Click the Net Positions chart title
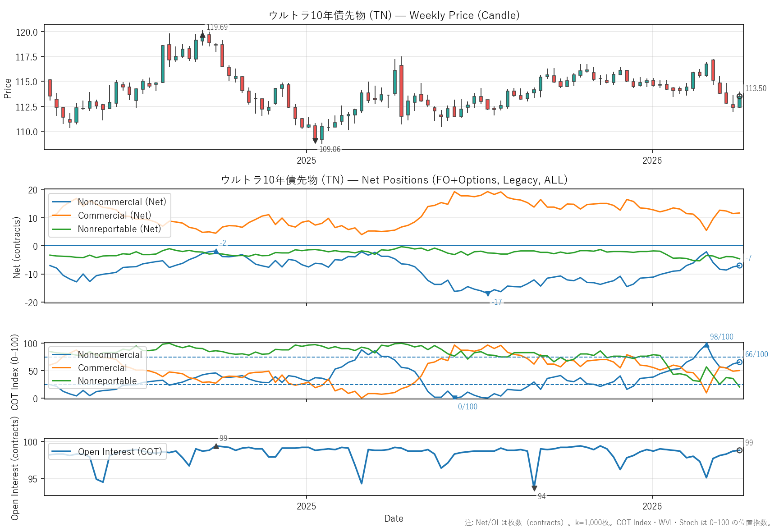This screenshot has width=779, height=532. [394, 180]
